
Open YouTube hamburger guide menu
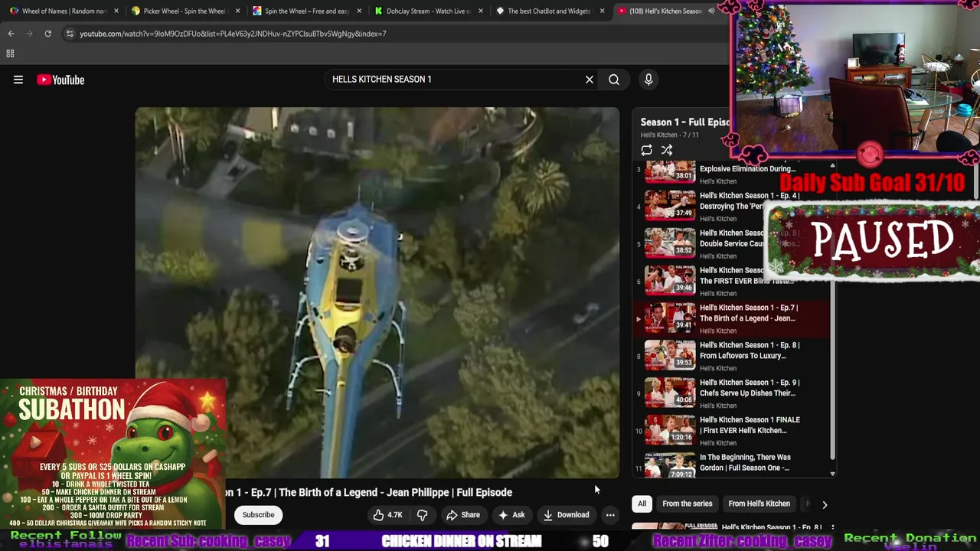point(18,80)
